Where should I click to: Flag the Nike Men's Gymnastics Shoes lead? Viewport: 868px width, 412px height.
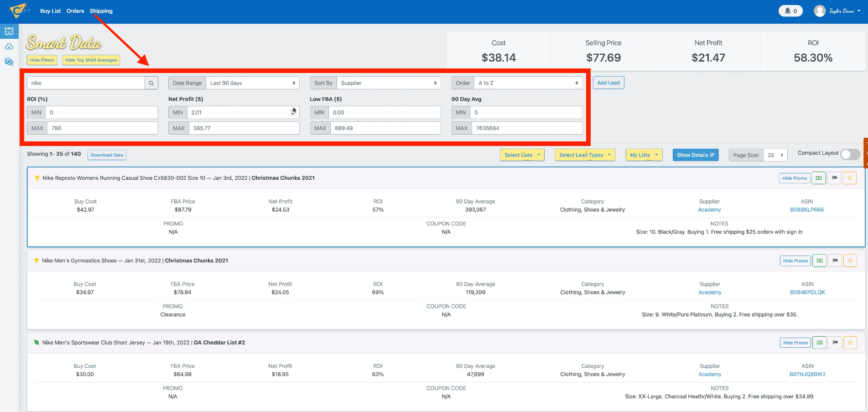835,261
